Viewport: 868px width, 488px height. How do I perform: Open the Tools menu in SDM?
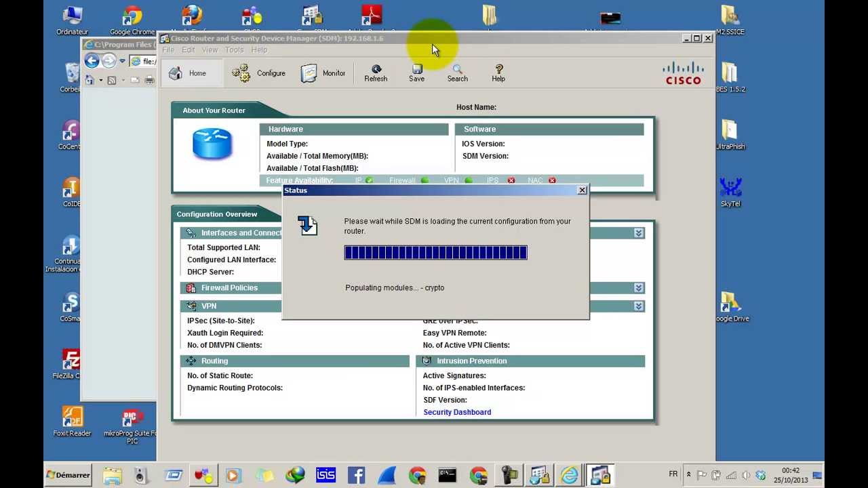point(234,50)
